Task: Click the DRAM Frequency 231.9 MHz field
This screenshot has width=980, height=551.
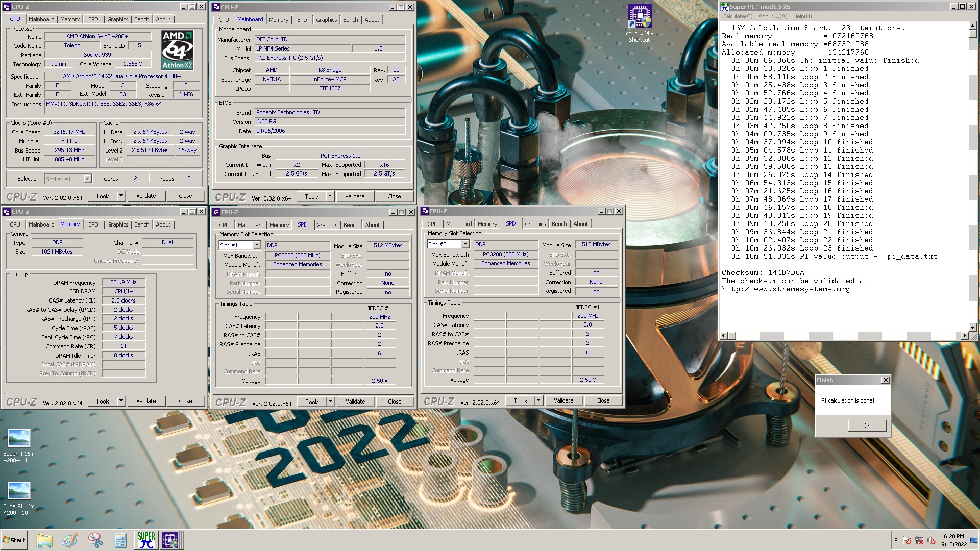Action: coord(124,282)
